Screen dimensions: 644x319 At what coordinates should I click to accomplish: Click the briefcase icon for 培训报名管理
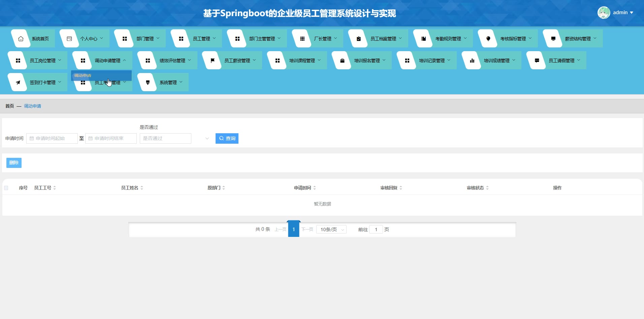point(342,61)
